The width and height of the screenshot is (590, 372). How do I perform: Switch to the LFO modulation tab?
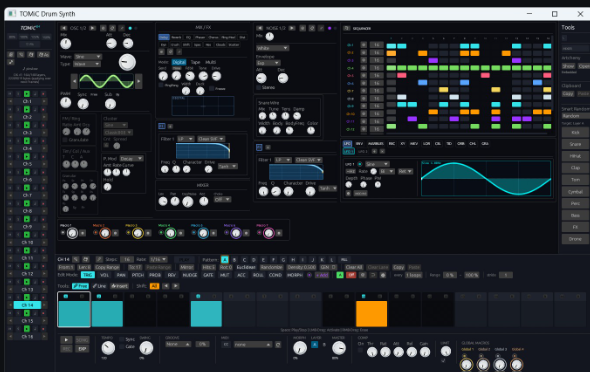tap(347, 144)
